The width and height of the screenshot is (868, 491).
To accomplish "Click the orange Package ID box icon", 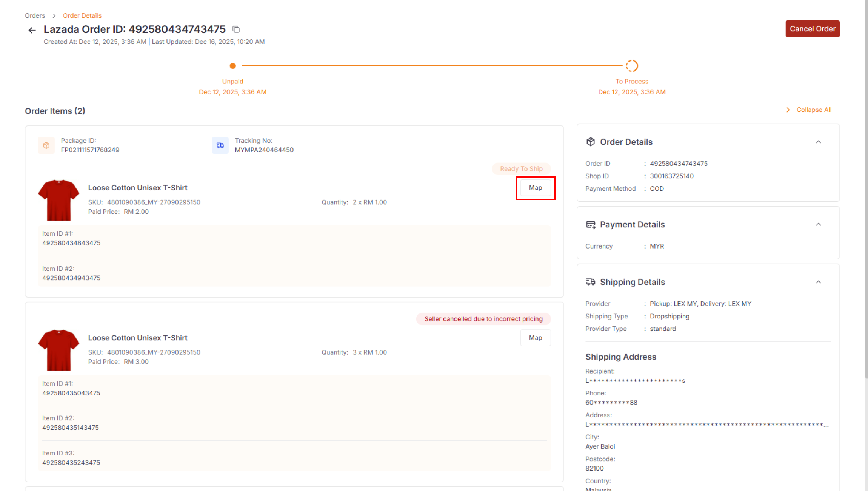I will tap(46, 145).
